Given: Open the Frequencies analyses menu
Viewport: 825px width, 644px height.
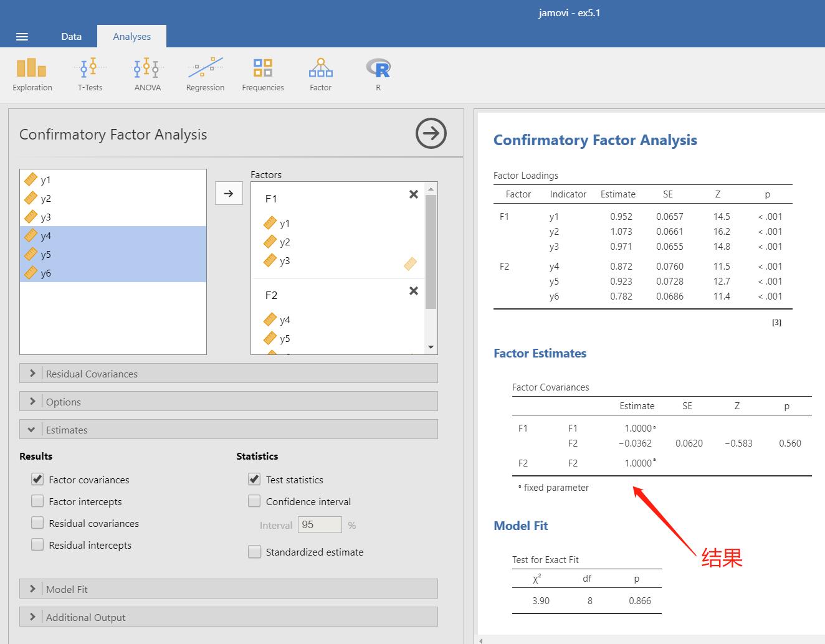Looking at the screenshot, I should click(263, 75).
